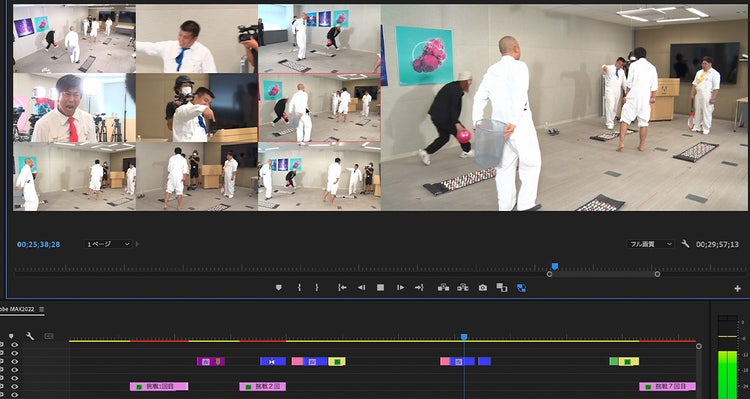Click the Lift button
This screenshot has width=750, height=399.
[x=443, y=288]
